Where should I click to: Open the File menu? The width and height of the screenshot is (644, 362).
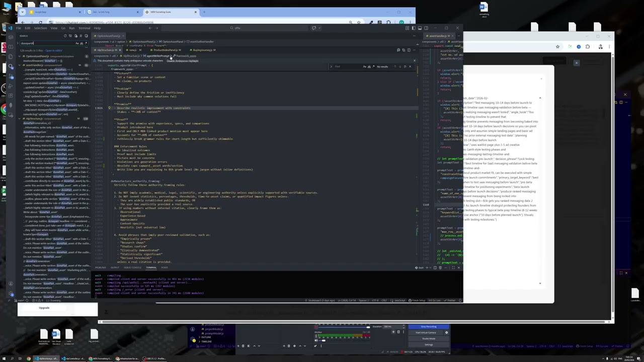coord(19,28)
